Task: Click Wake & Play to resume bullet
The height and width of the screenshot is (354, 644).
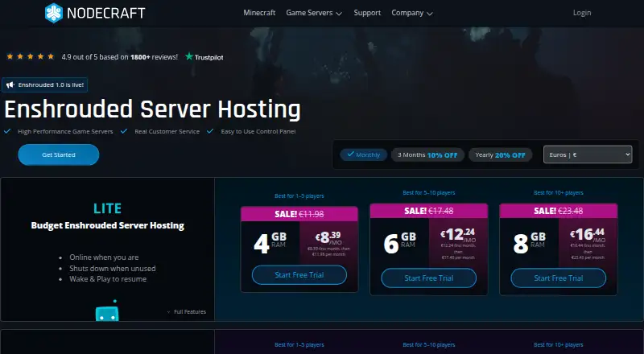Action: (108, 279)
